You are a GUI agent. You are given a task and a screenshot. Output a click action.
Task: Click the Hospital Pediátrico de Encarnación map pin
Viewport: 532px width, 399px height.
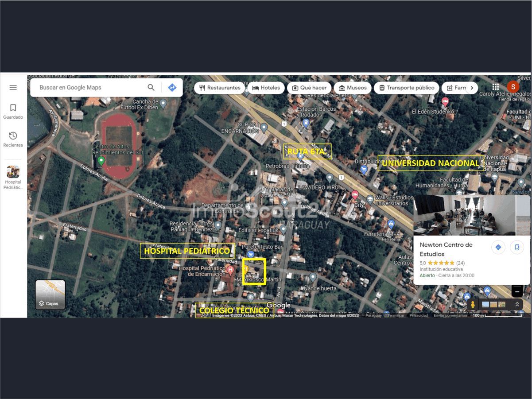tap(230, 269)
